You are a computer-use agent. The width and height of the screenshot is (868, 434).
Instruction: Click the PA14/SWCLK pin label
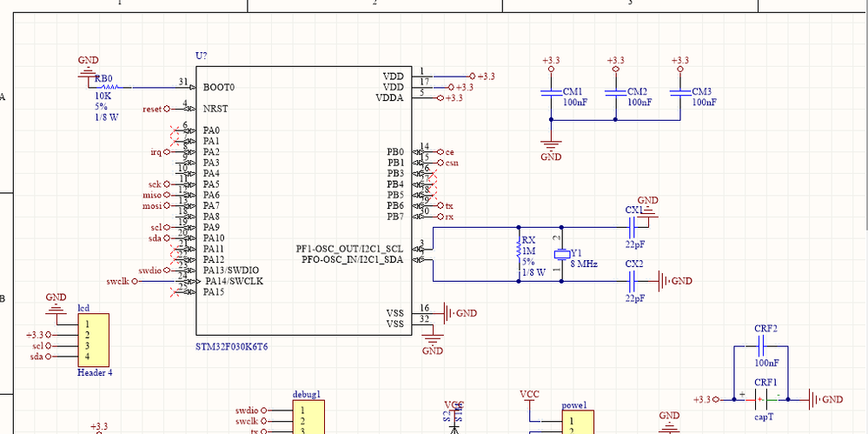[234, 281]
